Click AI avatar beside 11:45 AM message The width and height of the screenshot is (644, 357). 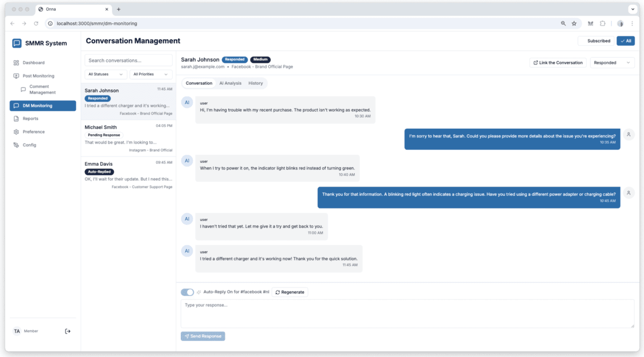pos(187,251)
